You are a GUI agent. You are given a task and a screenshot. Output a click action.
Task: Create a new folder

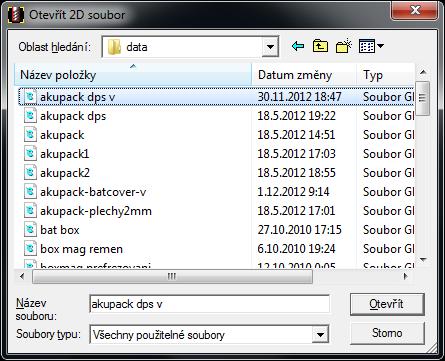[x=344, y=46]
